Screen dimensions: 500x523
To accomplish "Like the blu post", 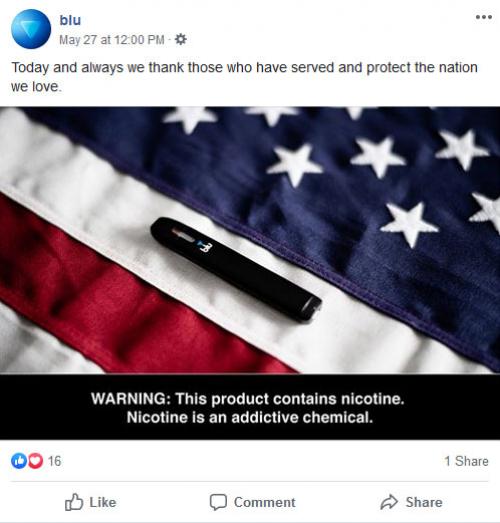I will point(90,502).
